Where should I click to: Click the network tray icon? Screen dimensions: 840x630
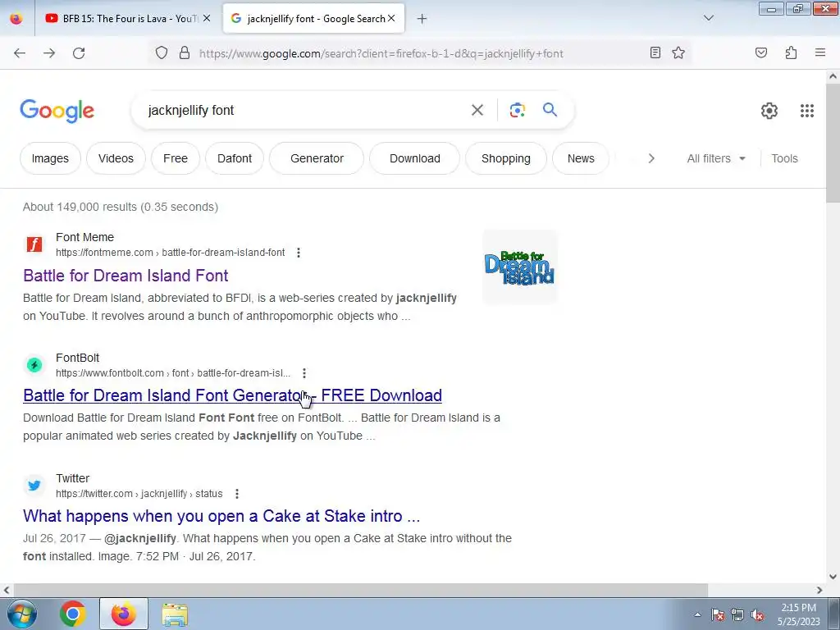[737, 614]
